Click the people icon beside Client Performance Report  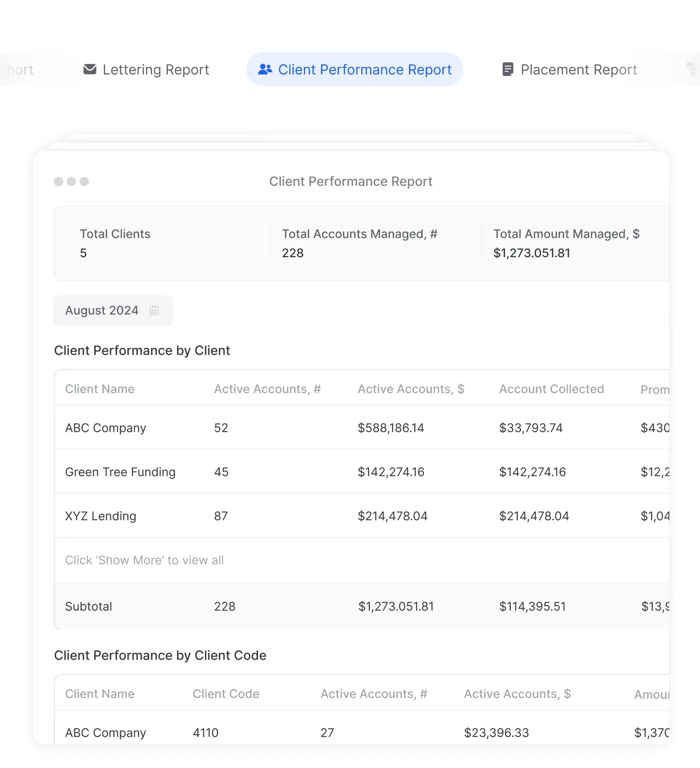coord(265,69)
